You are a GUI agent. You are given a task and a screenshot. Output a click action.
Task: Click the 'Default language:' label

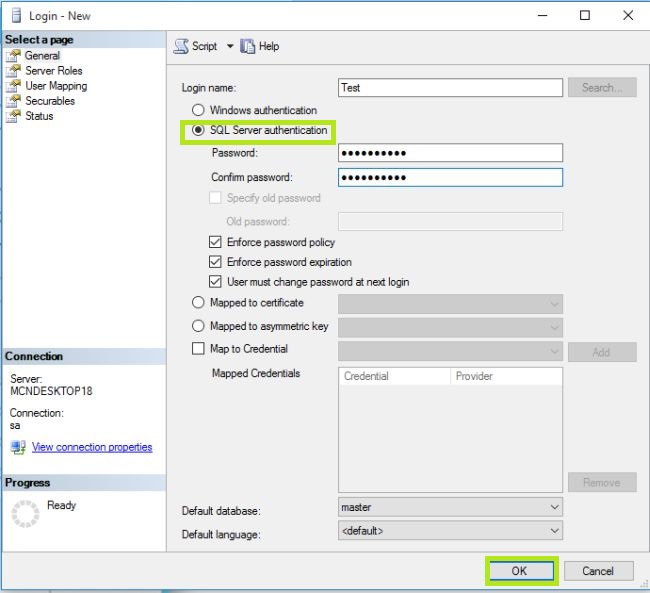[221, 535]
